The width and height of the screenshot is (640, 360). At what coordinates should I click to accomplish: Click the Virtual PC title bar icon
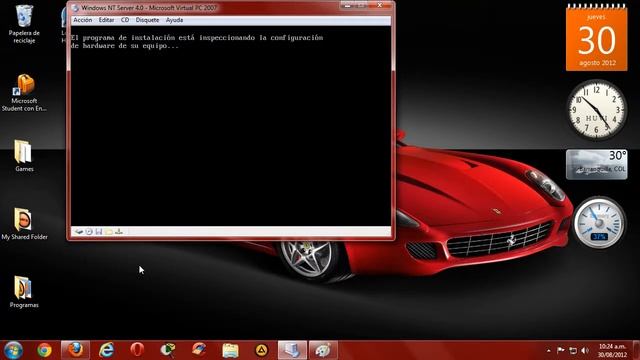coord(75,8)
